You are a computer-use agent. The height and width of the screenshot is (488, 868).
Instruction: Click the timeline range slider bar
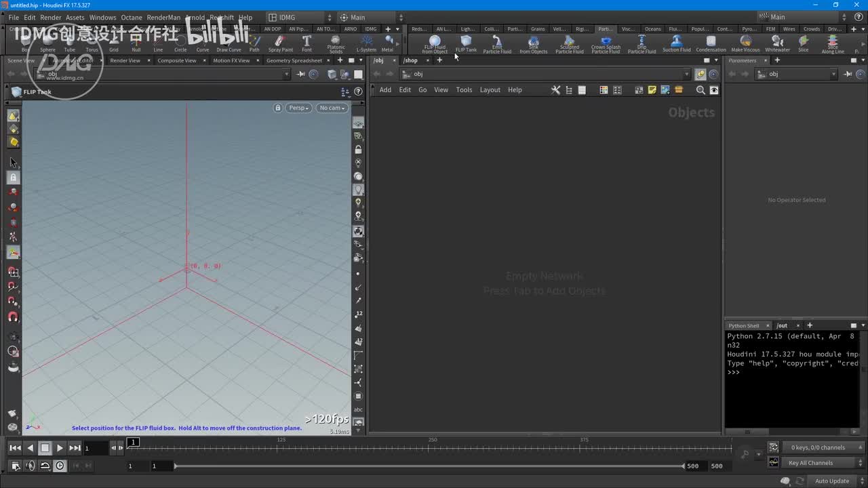(429, 466)
